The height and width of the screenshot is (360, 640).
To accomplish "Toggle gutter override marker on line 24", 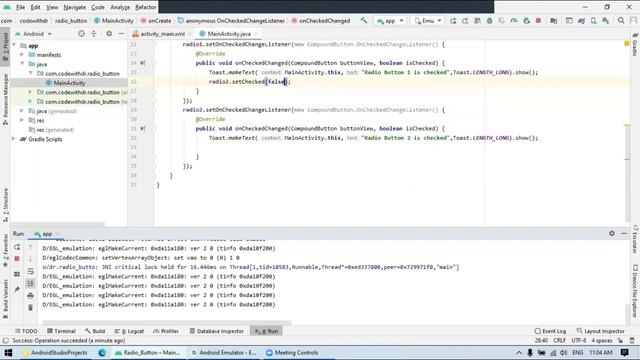I will (x=142, y=63).
